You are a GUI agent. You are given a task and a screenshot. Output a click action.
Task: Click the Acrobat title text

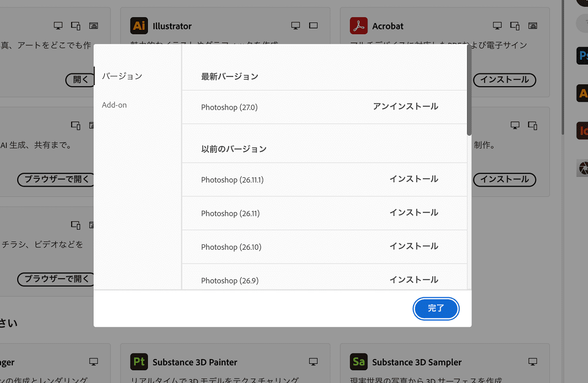pyautogui.click(x=388, y=26)
